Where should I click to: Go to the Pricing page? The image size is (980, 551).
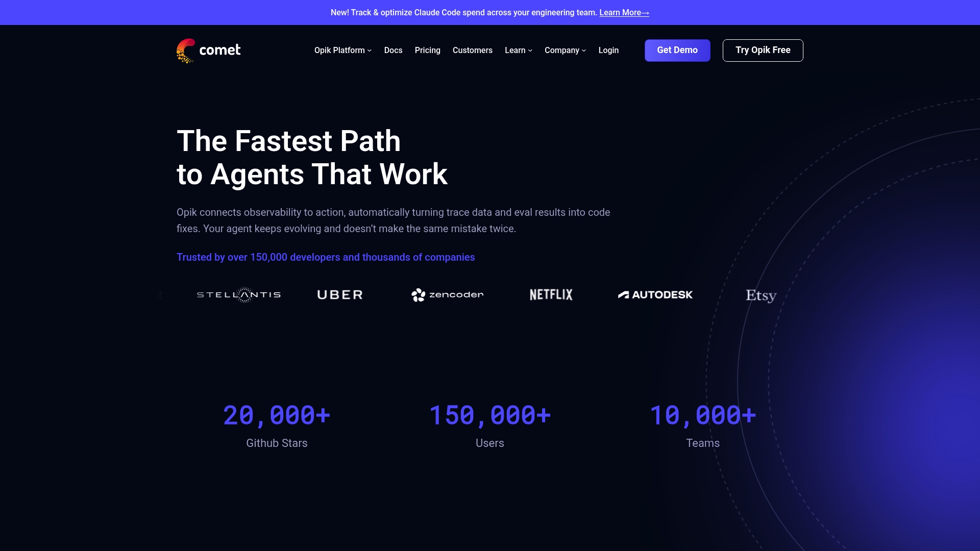pos(427,51)
